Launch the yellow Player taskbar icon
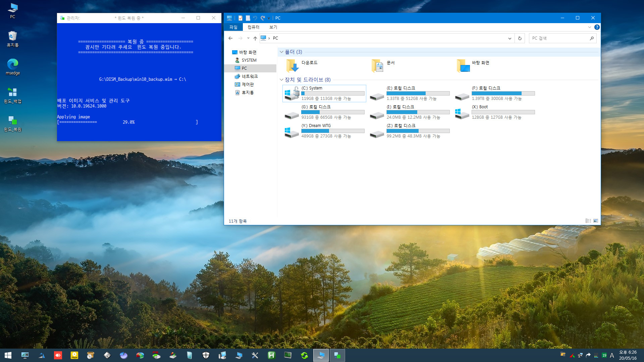 (x=74, y=355)
